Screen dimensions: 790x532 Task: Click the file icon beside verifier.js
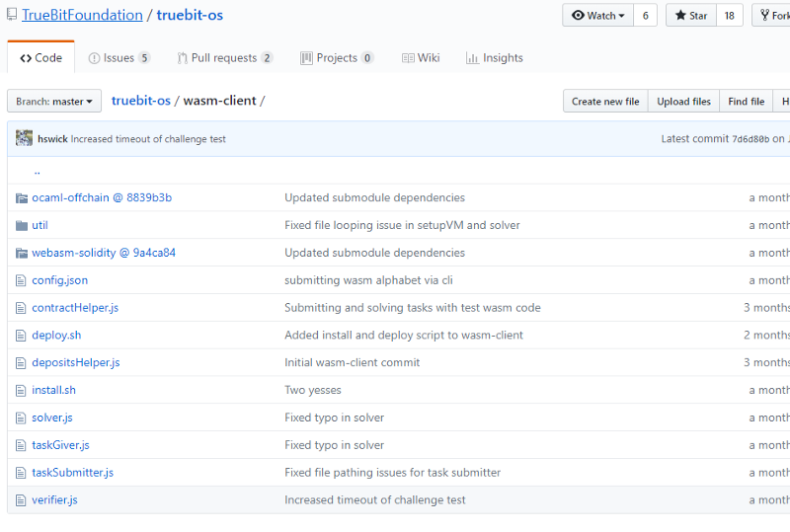pyautogui.click(x=22, y=500)
